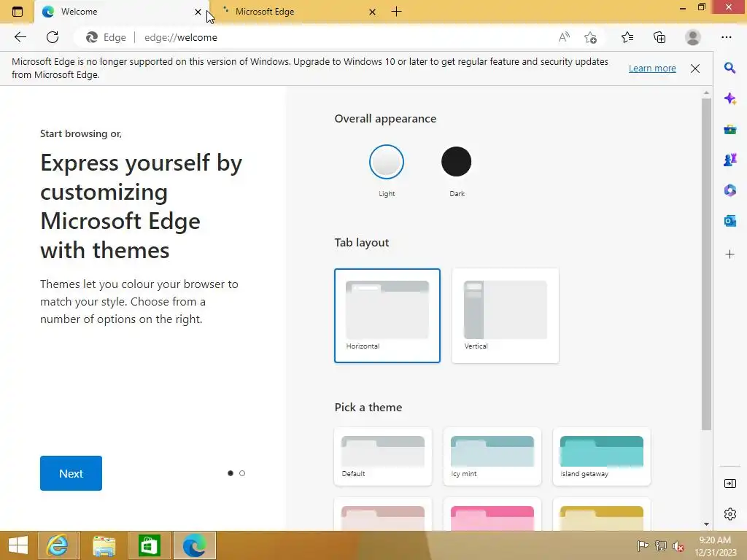Close the Welcome tab
Viewport: 747px width, 560px height.
point(198,12)
